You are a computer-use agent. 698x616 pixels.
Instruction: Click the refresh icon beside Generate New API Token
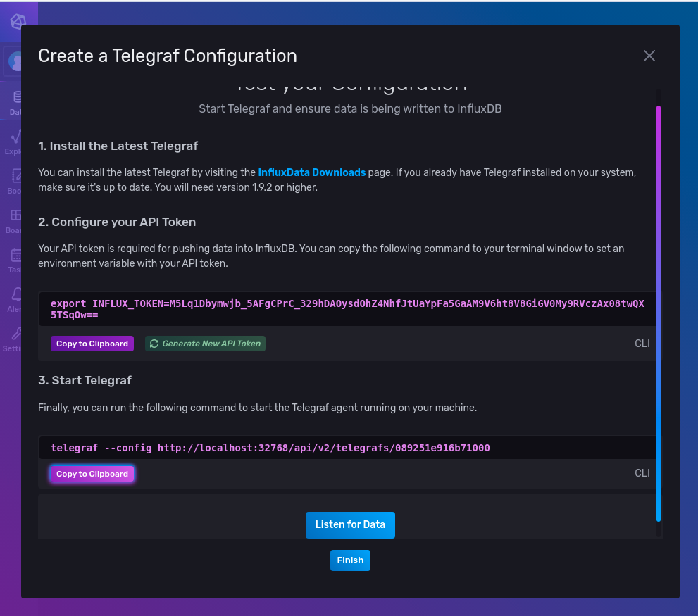coord(154,344)
